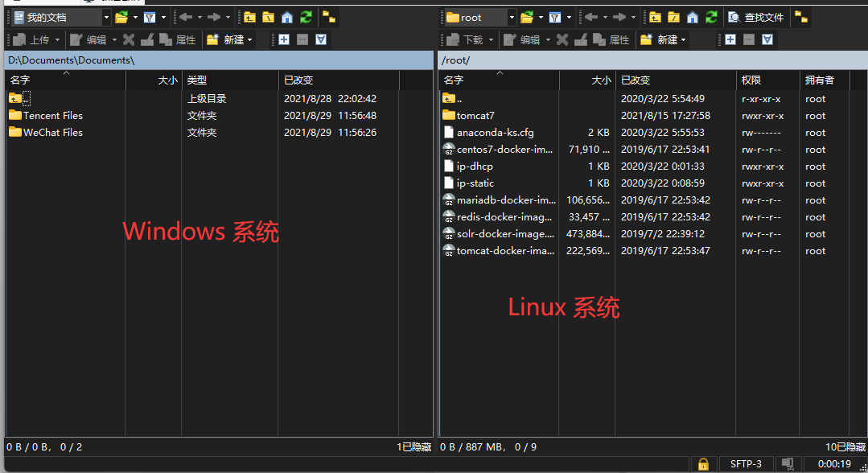The image size is (868, 473).
Task: Click local select files plus icon
Action: tap(284, 40)
